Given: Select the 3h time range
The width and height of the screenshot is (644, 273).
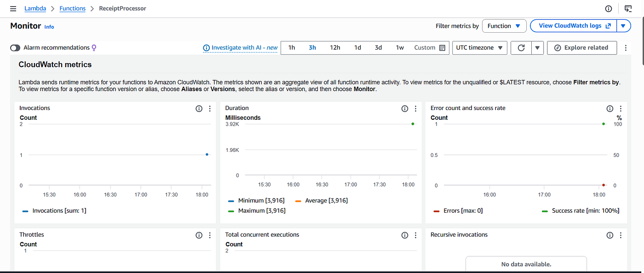Looking at the screenshot, I should [312, 47].
